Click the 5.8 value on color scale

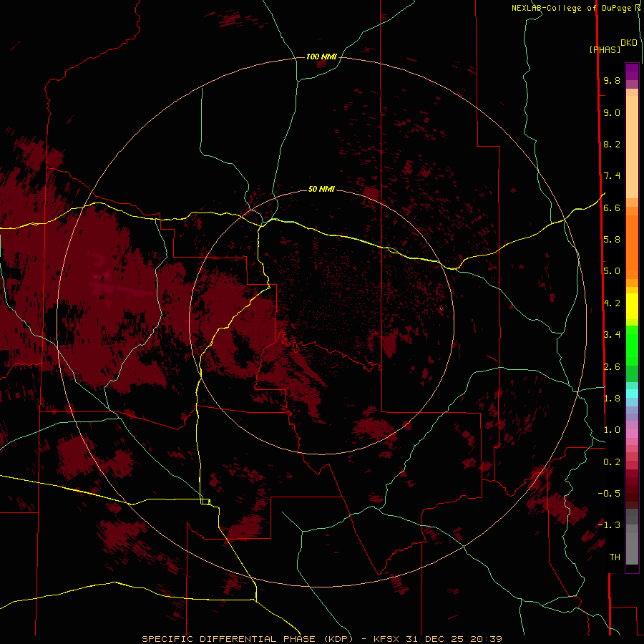612,240
